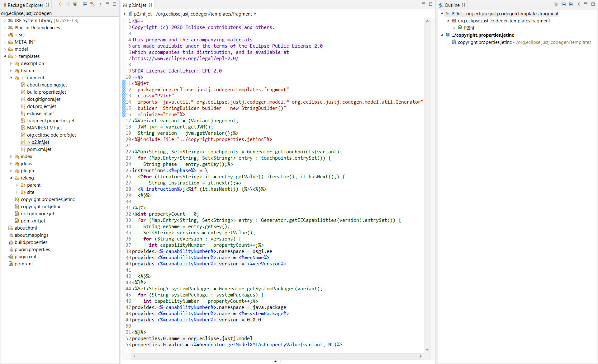Expand the breadcrumb arrow after templates/fragment
Image resolution: width=598 pixels, height=364 pixels.
255,14
